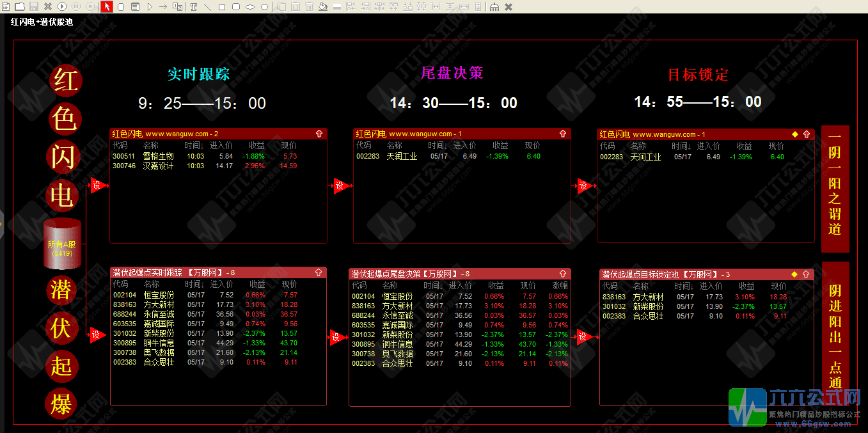This screenshot has width=868, height=433.
Task: Click the text tool icon
Action: point(194,6)
